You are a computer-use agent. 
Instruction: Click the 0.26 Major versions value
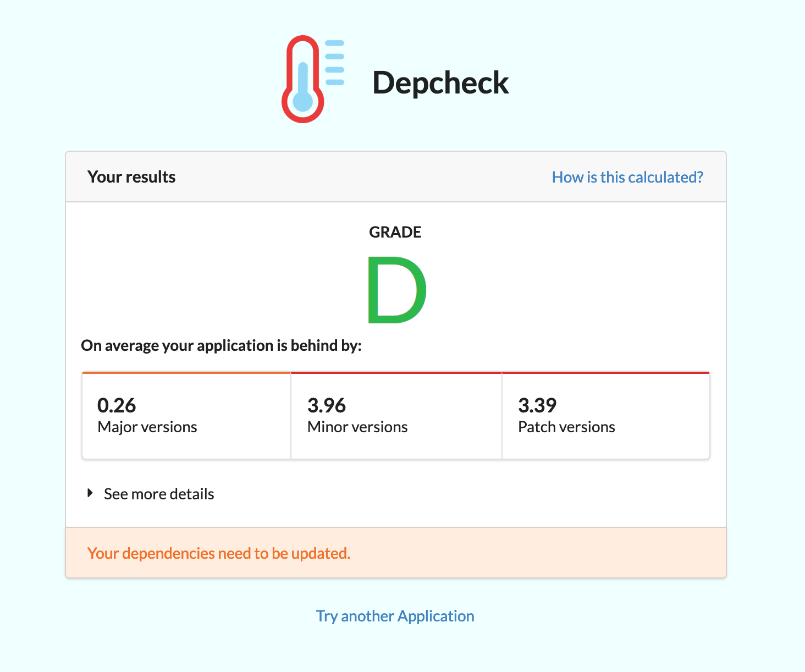[116, 405]
